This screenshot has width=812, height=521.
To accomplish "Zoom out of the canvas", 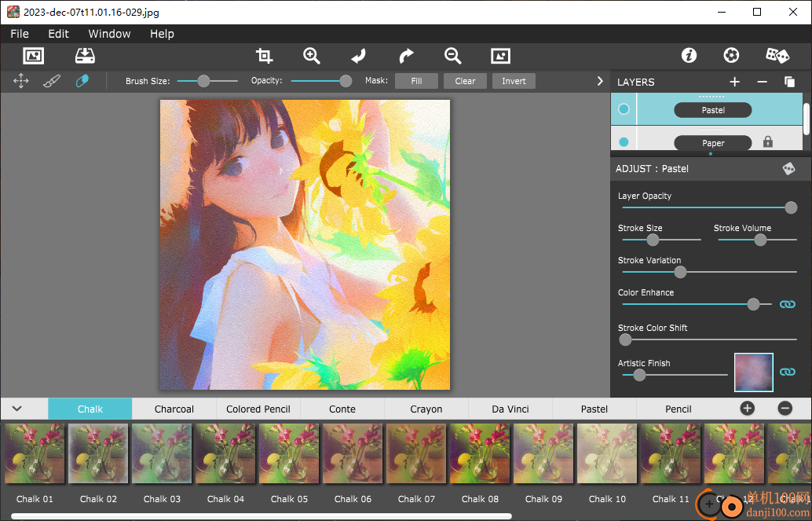I will [x=452, y=56].
